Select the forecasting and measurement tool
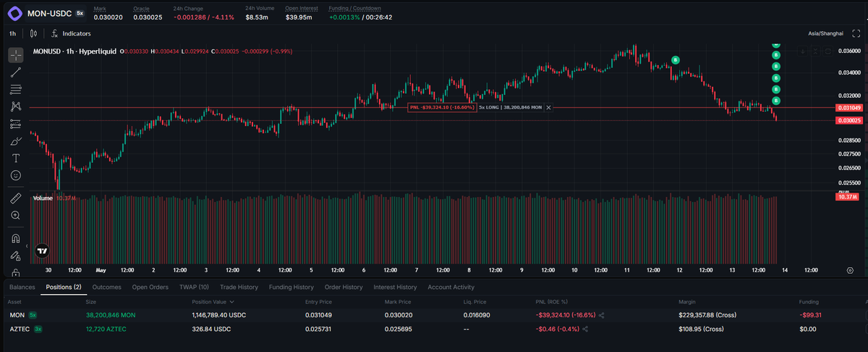Viewport: 868px width, 352px height. 16,124
